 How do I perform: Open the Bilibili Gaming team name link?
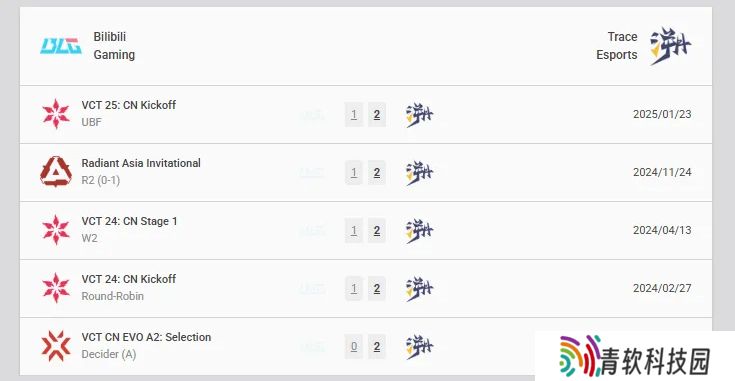click(114, 45)
